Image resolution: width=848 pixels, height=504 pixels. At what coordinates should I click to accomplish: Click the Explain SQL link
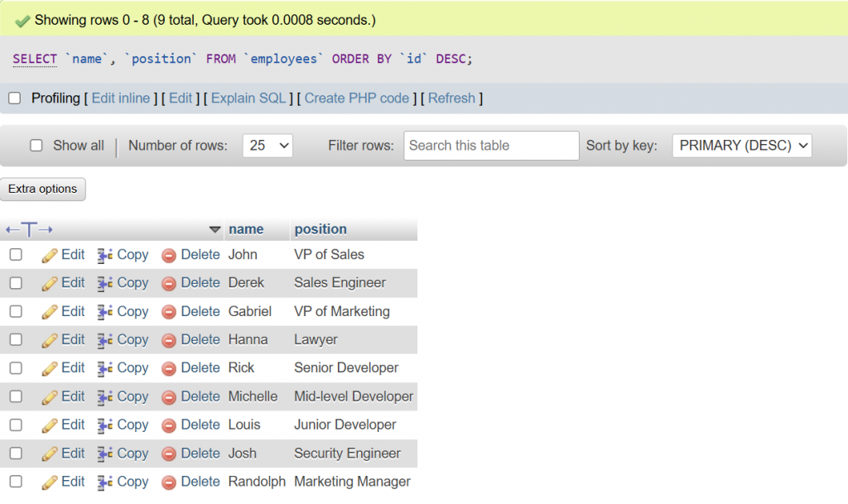point(248,98)
